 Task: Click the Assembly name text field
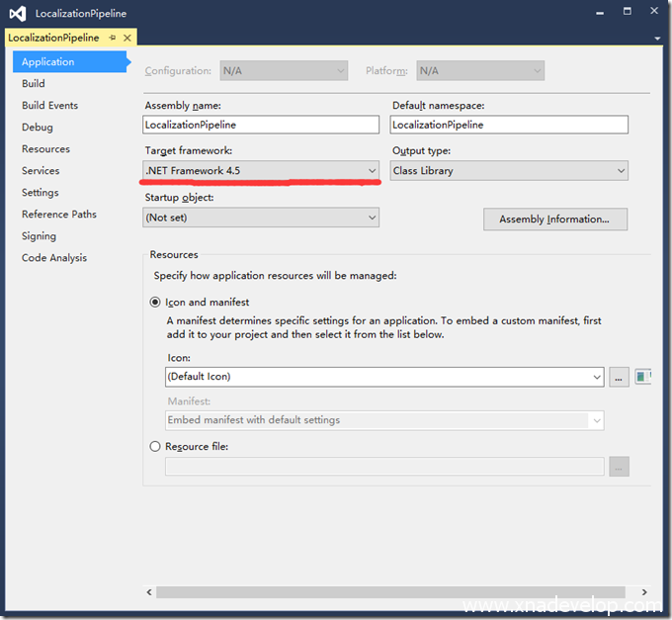pyautogui.click(x=261, y=125)
